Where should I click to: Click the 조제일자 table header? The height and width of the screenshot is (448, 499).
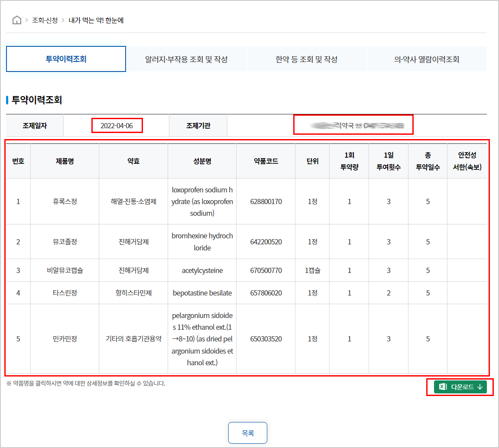click(34, 125)
